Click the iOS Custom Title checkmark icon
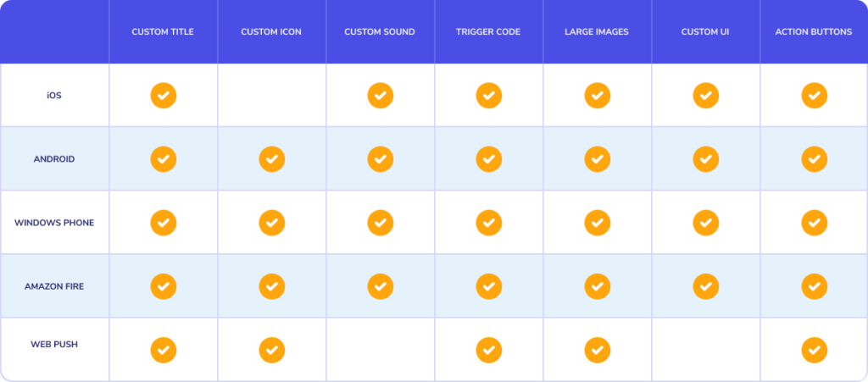Screen dimensions: 868x382 click(x=164, y=96)
